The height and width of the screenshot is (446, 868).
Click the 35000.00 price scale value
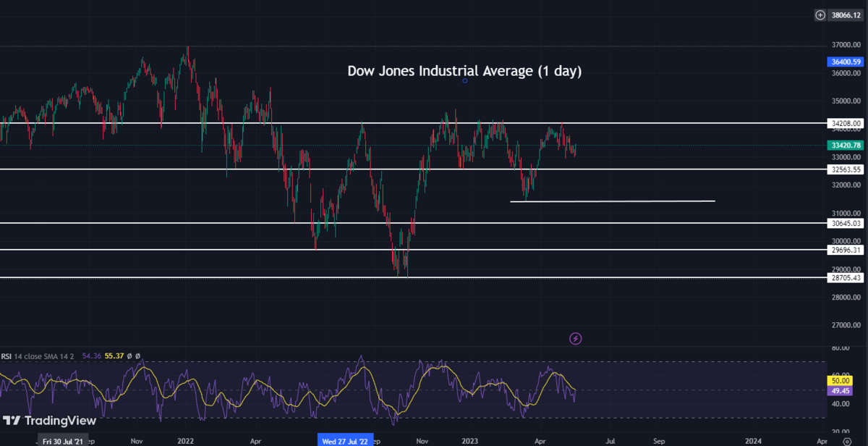(846, 101)
